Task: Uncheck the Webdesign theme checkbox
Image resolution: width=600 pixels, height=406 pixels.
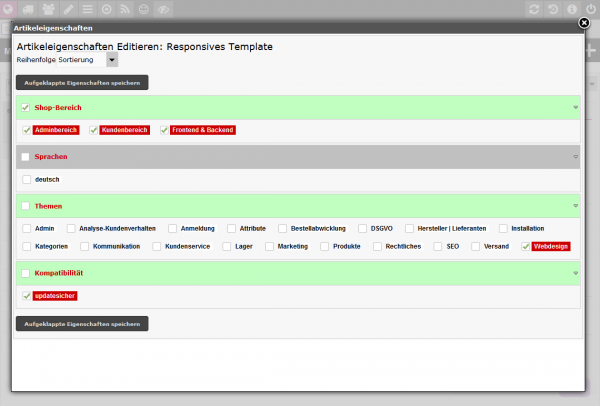Action: tap(526, 246)
